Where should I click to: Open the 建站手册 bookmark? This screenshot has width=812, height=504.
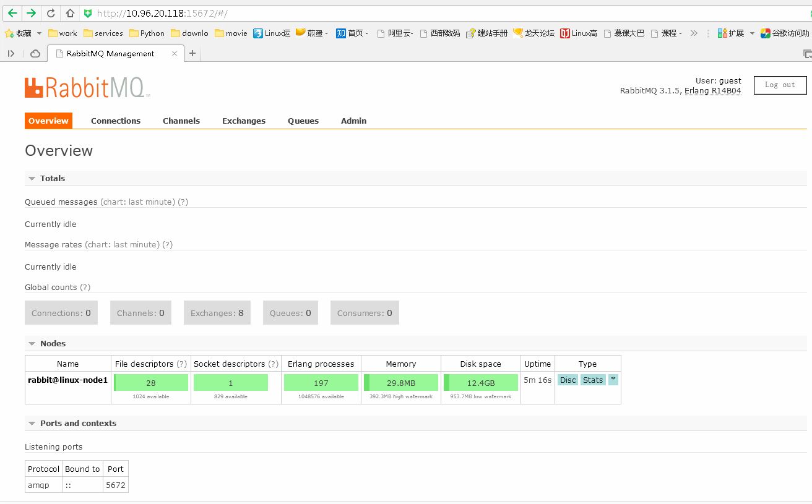coord(486,33)
